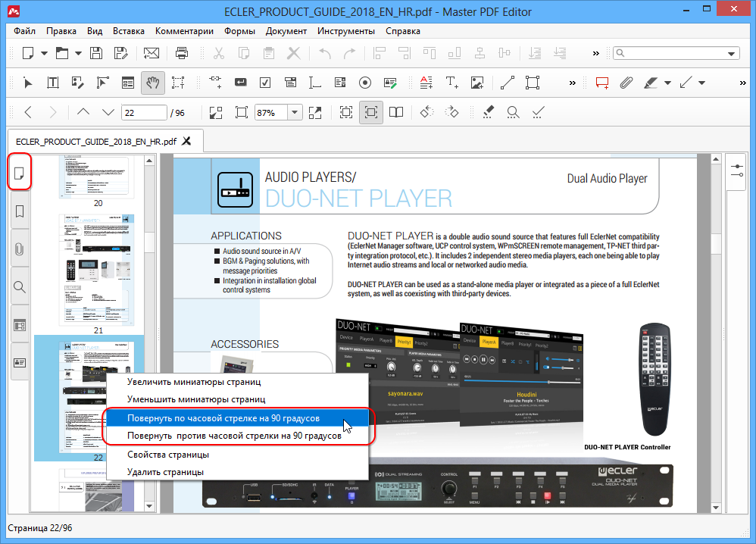The height and width of the screenshot is (544, 756).
Task: Open the 87% zoom dropdown
Action: point(295,113)
